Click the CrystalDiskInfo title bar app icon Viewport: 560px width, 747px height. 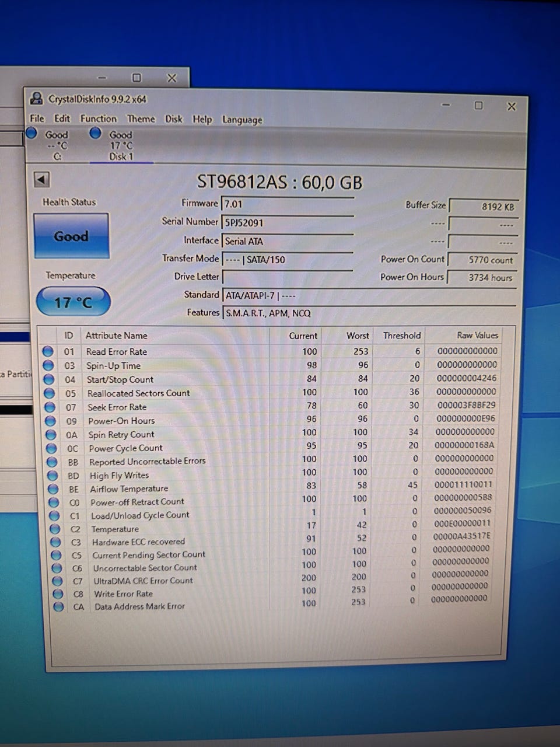point(37,98)
